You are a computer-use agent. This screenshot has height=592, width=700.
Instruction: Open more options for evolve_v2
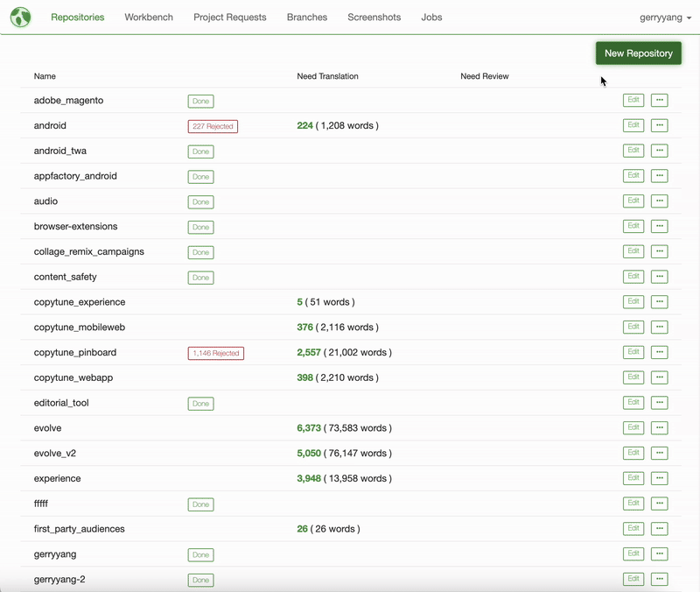pyautogui.click(x=660, y=453)
